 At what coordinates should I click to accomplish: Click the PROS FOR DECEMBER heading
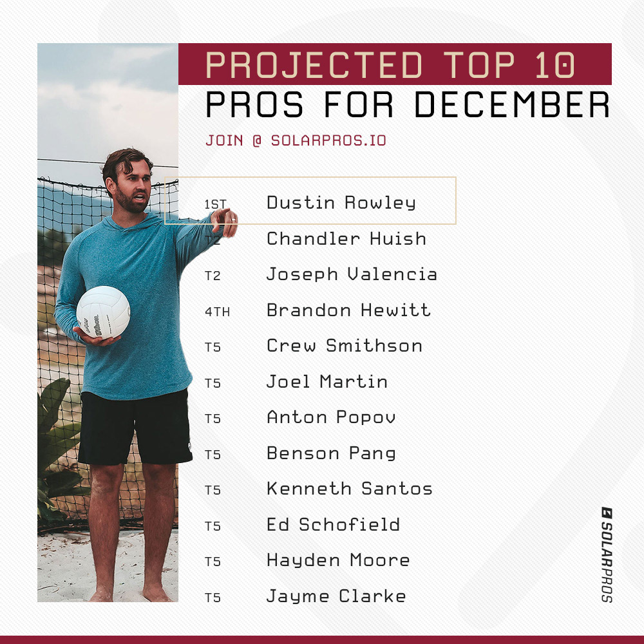[x=407, y=104]
